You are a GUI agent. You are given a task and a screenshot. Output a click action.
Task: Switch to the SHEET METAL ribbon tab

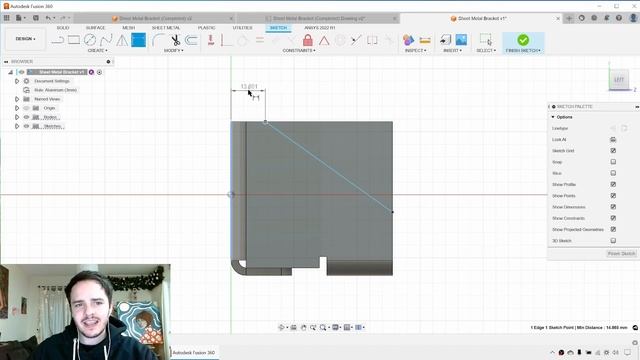166,28
